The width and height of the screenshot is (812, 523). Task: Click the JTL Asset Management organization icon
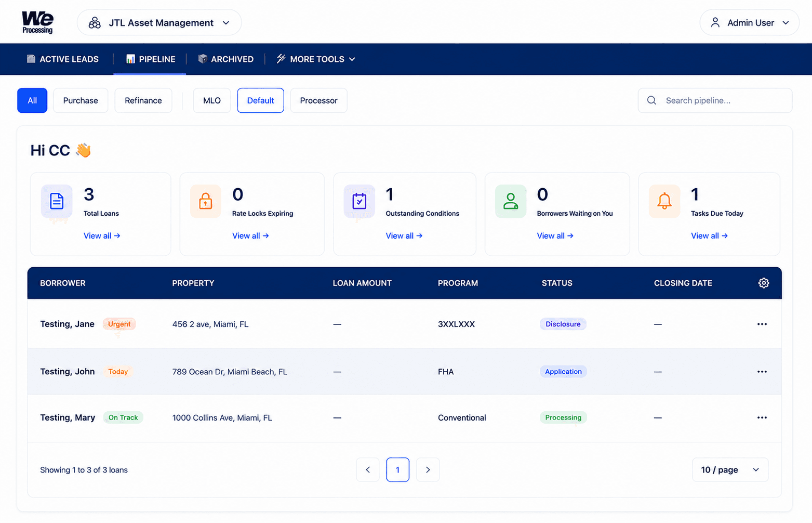coord(95,23)
